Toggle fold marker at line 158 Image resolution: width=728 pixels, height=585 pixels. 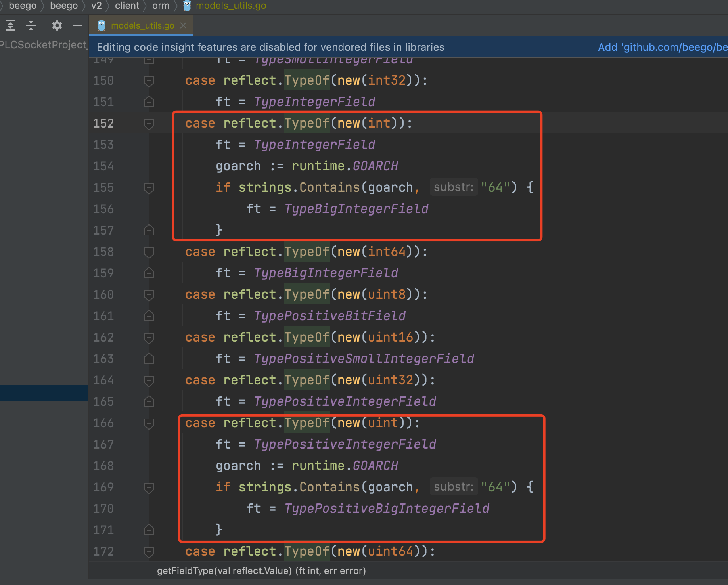coord(149,252)
